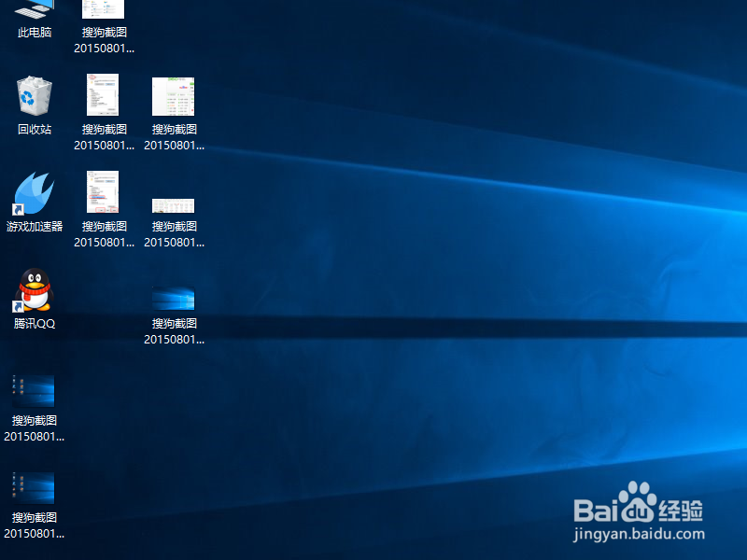747x560 pixels.
Task: Select the 搜狗截图 file with green 360 thumbnail
Action: (x=174, y=114)
